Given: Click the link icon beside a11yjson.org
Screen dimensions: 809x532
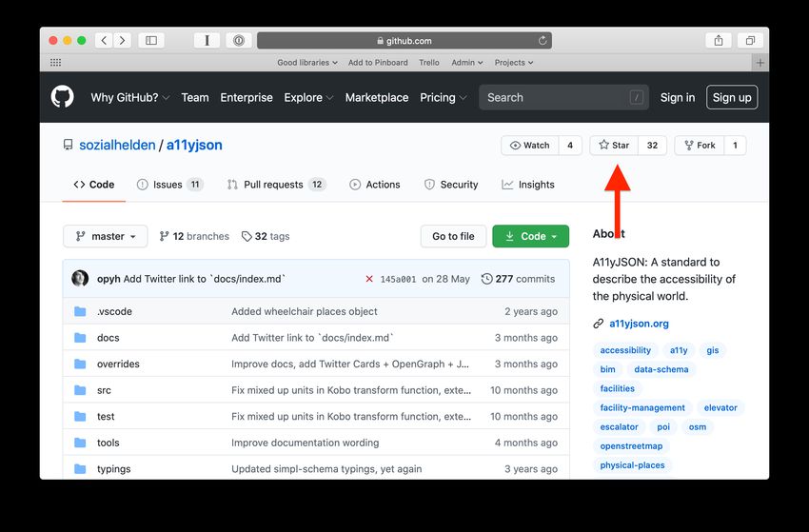Looking at the screenshot, I should tap(598, 324).
